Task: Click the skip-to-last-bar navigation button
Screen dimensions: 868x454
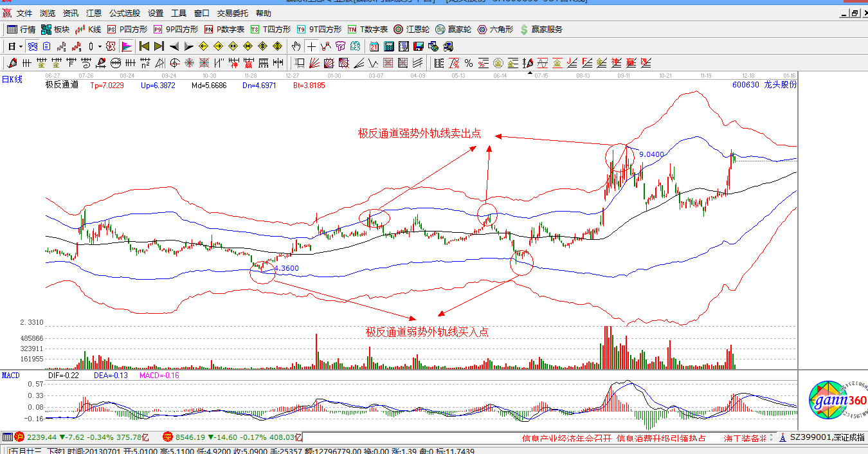Action: pos(158,46)
